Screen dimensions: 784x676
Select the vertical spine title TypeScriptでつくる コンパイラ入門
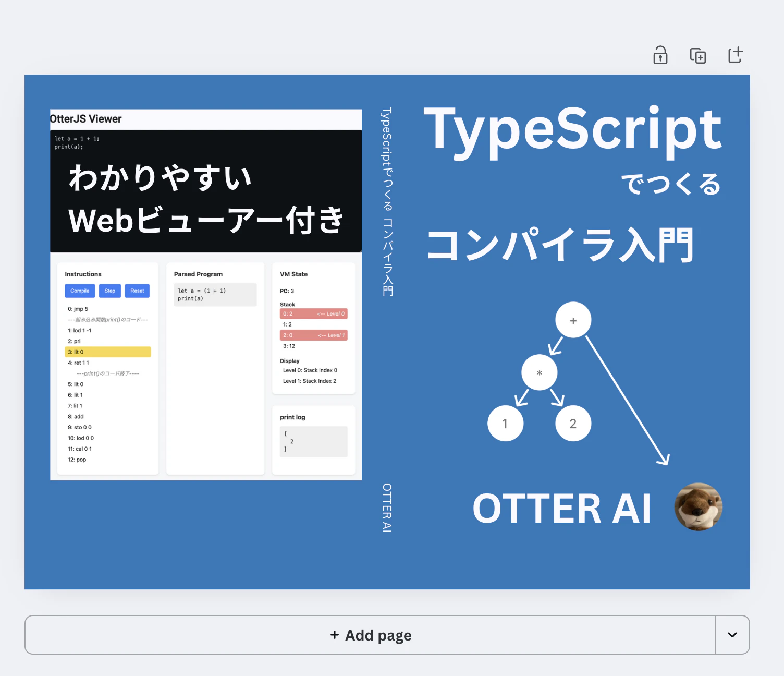click(387, 202)
